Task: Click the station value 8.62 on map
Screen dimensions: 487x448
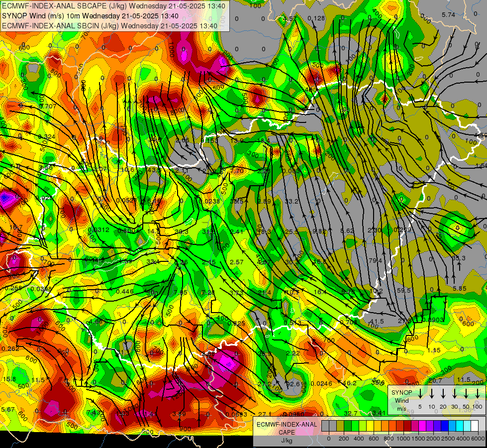Action: pyautogui.click(x=347, y=230)
